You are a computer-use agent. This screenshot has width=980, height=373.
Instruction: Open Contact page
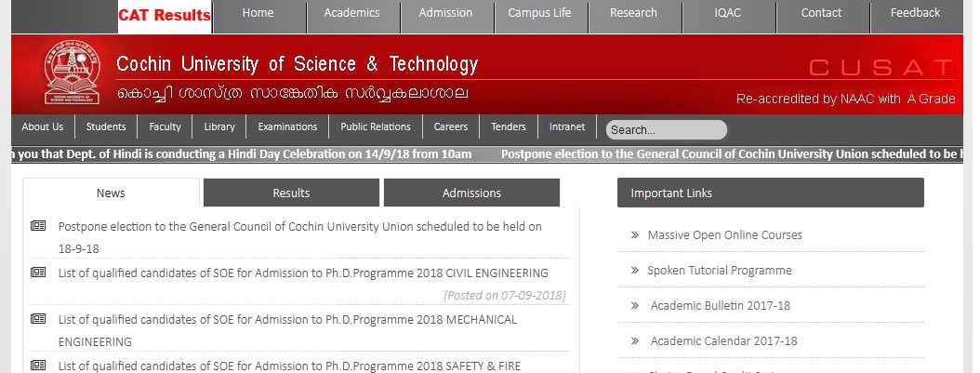821,13
